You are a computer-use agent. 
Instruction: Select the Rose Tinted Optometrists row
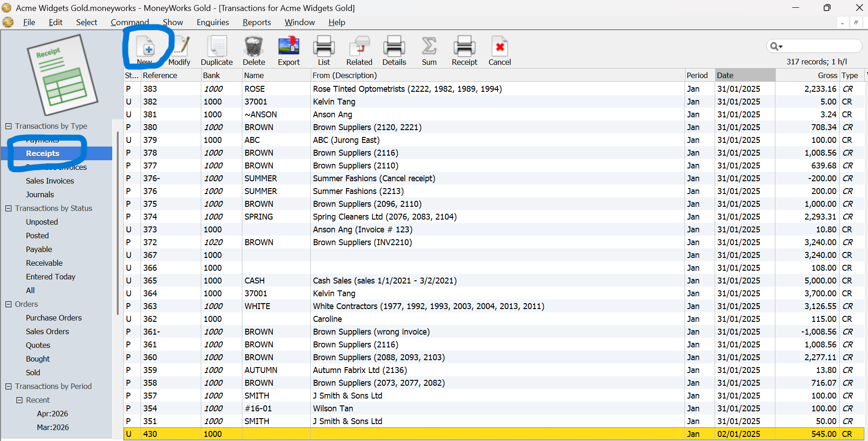[494, 89]
